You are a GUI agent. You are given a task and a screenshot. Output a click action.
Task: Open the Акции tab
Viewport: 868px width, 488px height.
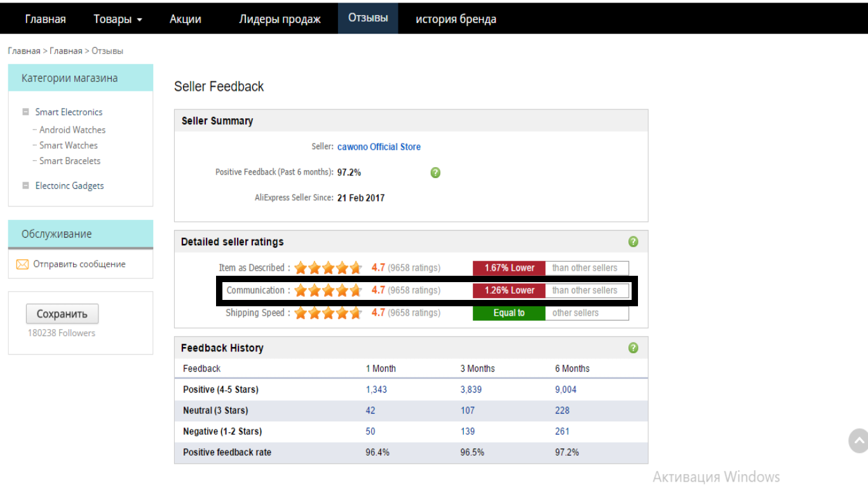186,19
